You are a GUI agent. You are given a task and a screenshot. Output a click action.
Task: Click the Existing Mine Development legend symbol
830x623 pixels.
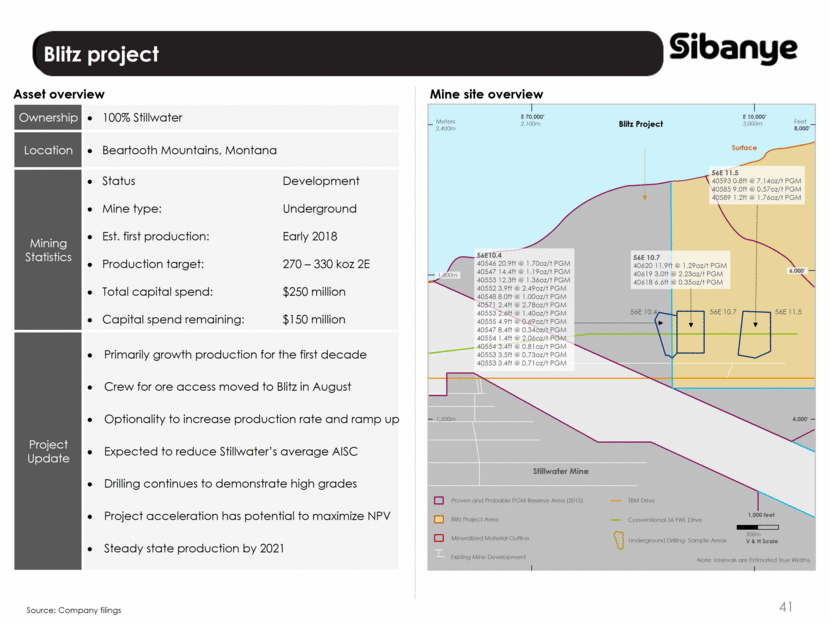point(439,557)
